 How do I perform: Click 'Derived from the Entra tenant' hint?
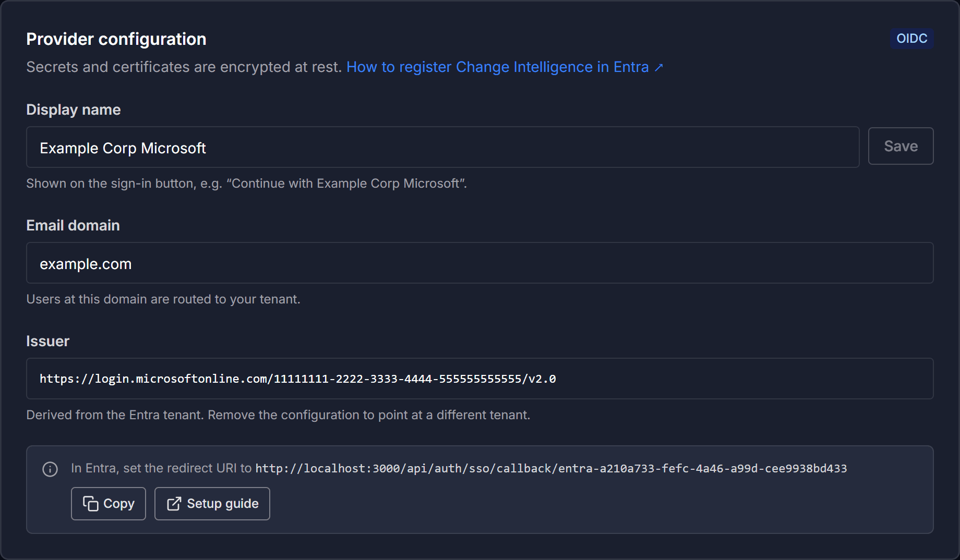278,415
